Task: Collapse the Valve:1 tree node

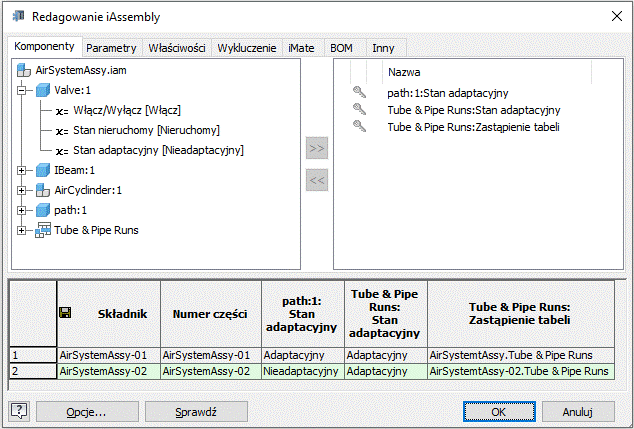Action: click(21, 91)
